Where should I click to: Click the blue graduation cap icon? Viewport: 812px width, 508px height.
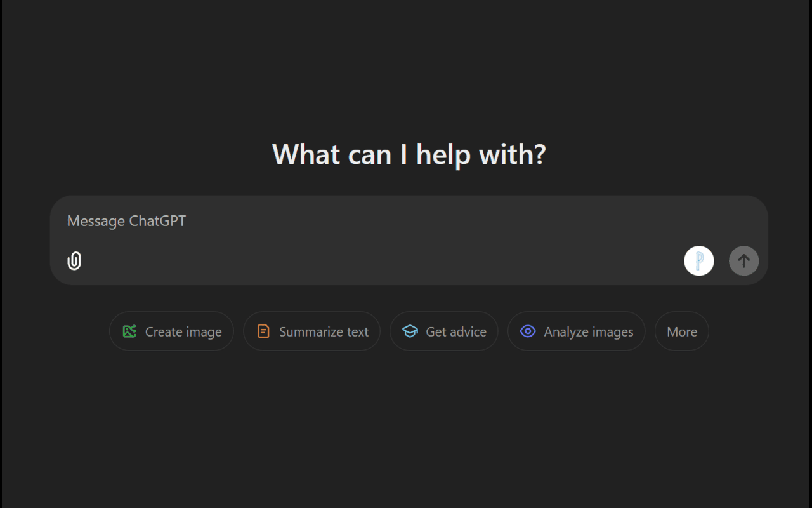point(410,331)
